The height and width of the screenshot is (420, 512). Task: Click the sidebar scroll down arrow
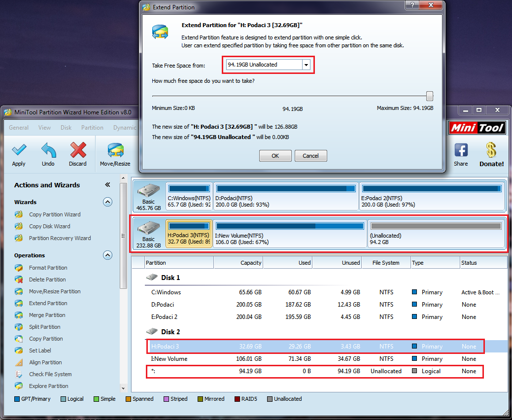[x=123, y=388]
